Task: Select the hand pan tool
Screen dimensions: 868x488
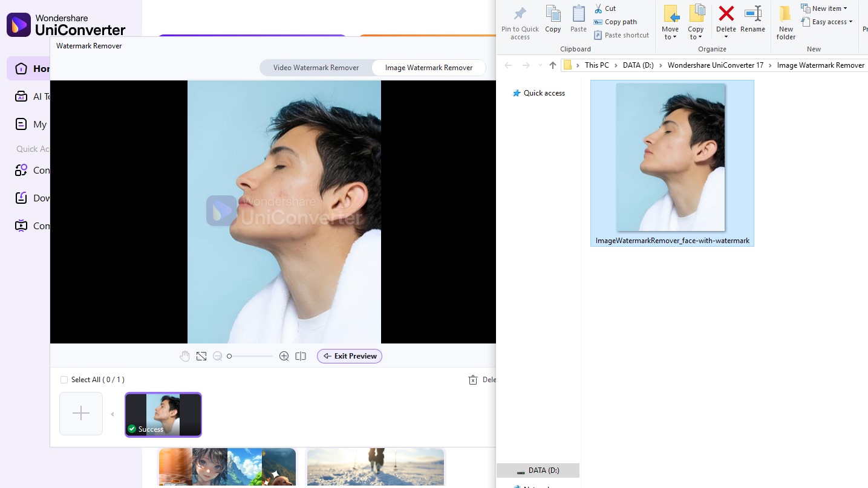Action: [185, 356]
